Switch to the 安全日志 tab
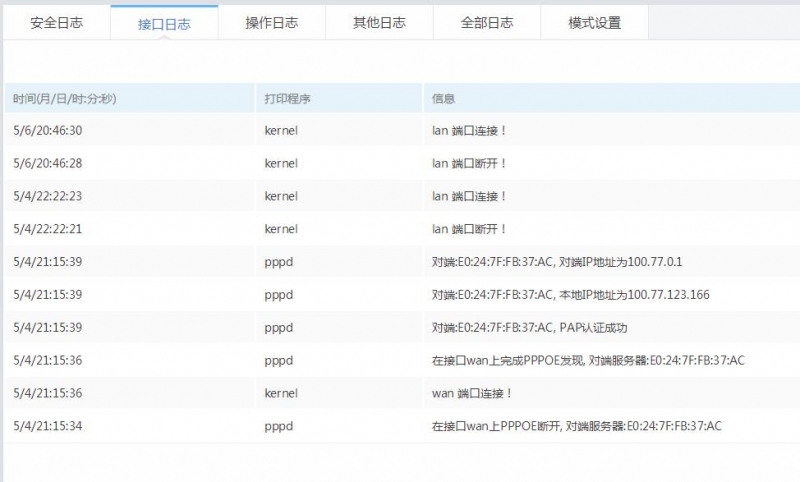This screenshot has width=800, height=482. pyautogui.click(x=56, y=23)
